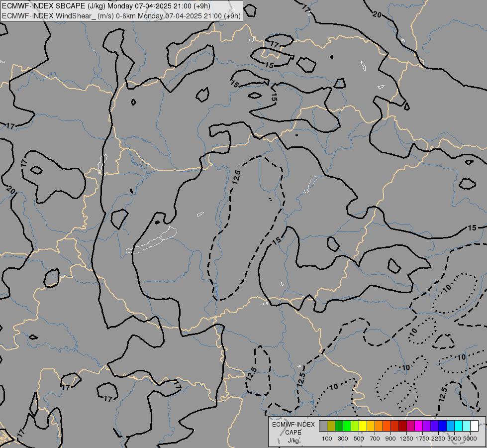Select the dark green legend swatch
Viewport: 487px width, 448px height.
(x=339, y=426)
